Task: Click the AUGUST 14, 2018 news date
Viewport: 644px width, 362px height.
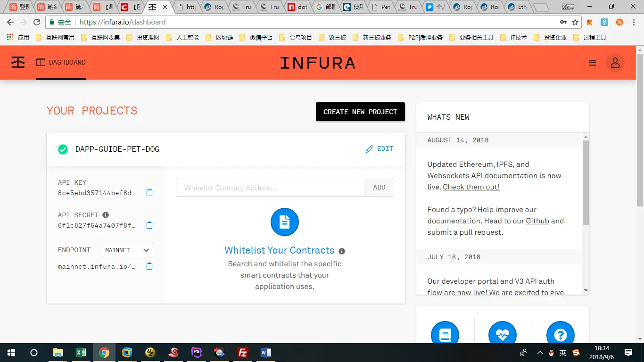Action: 458,140
